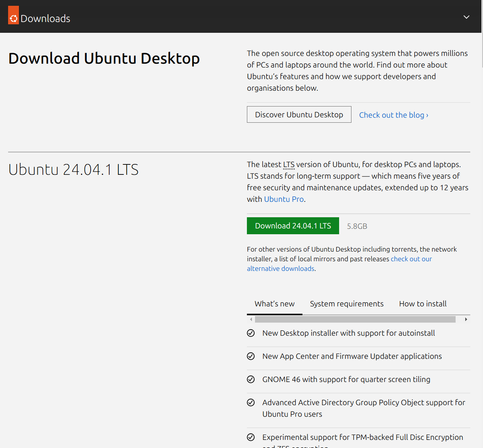Click checkmark icon beside New Desktop installer
The image size is (483, 448).
[251, 333]
